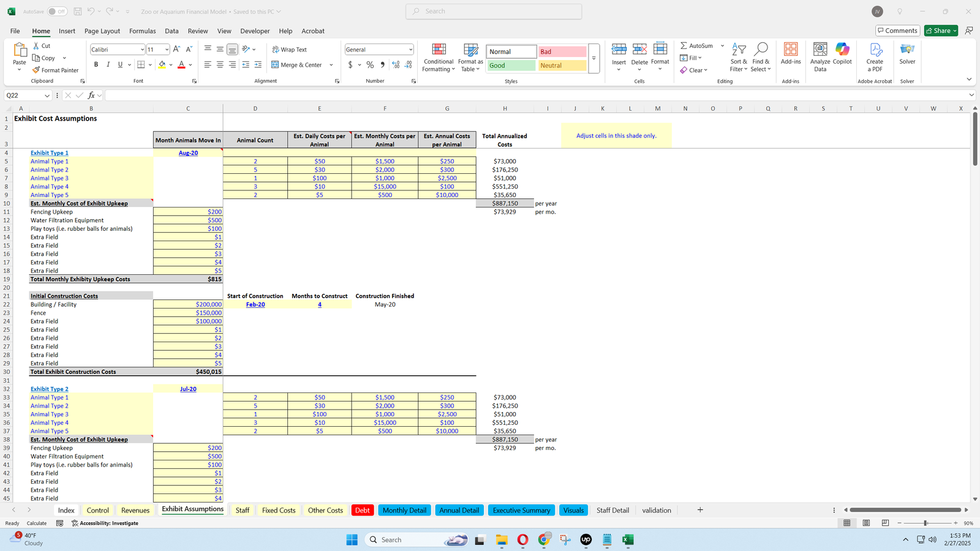Switch to the Monthly Detail sheet tab
Screen dimensions: 980x551
(x=404, y=510)
